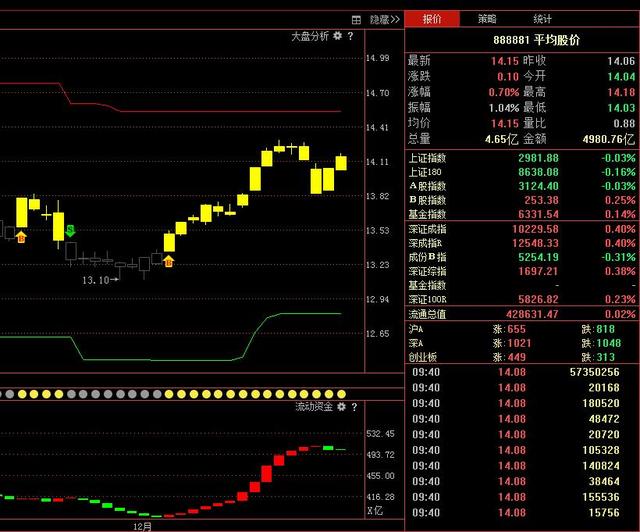The image size is (640, 532).
Task: Click the 13.10 low price label
Action: pos(96,280)
